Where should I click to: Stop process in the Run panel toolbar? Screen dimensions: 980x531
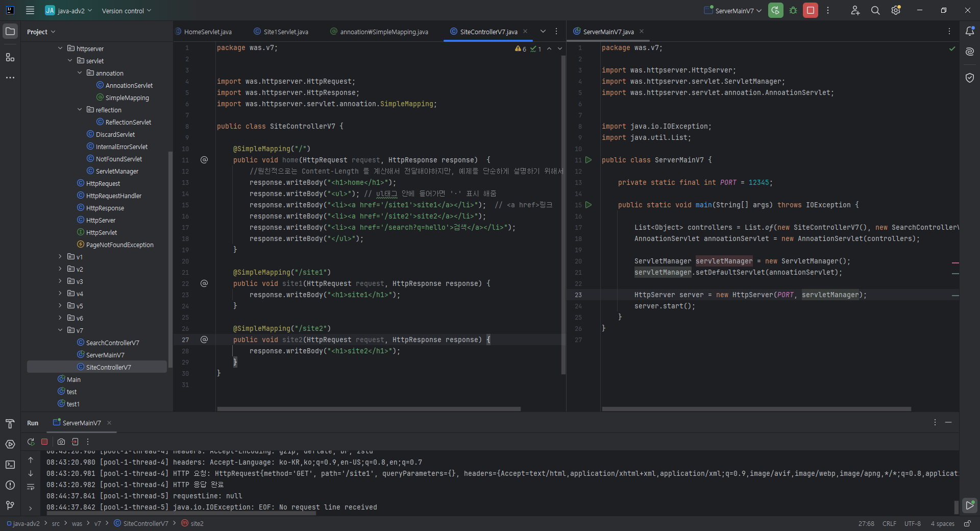coord(44,442)
